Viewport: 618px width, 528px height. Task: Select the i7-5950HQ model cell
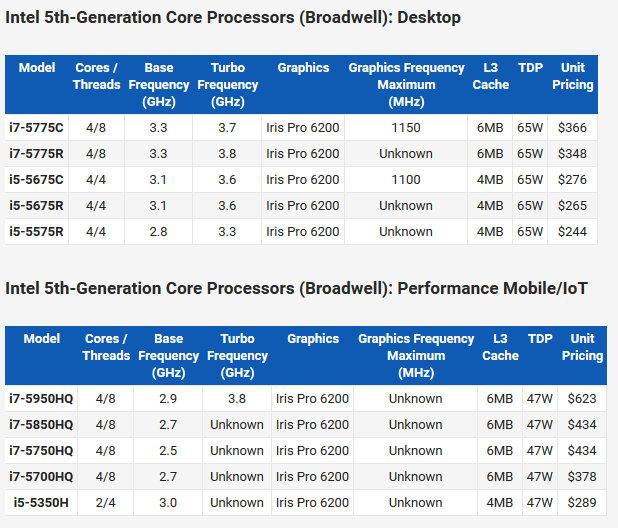[41, 398]
